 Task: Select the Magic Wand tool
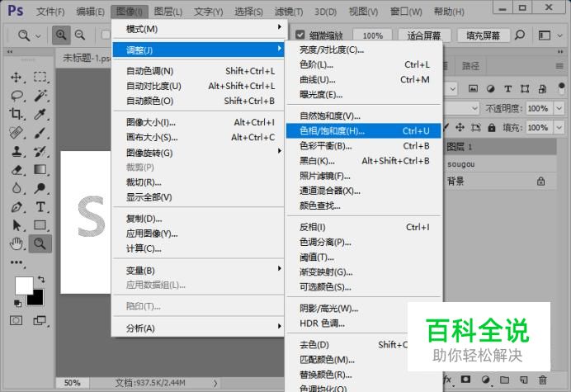(x=40, y=96)
